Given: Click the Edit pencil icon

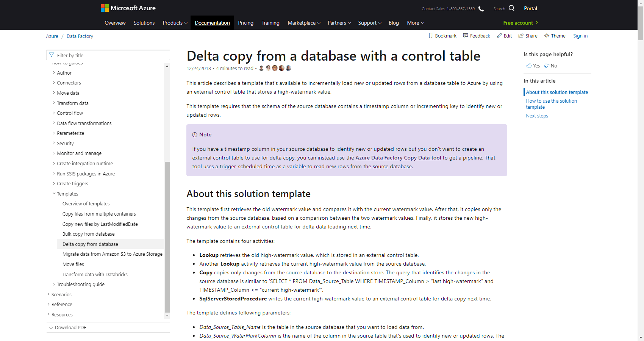Looking at the screenshot, I should tap(500, 36).
